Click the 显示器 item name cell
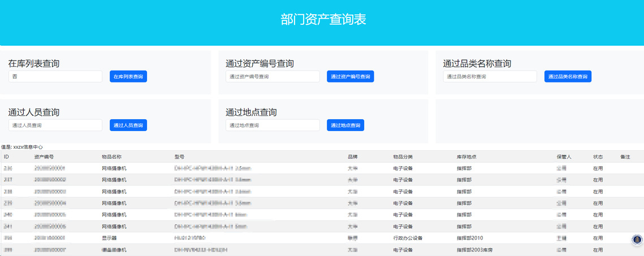The width and height of the screenshot is (644, 256). click(x=110, y=238)
